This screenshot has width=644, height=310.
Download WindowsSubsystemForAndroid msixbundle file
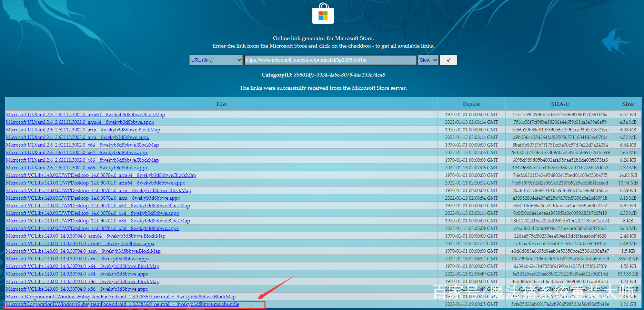(122, 304)
